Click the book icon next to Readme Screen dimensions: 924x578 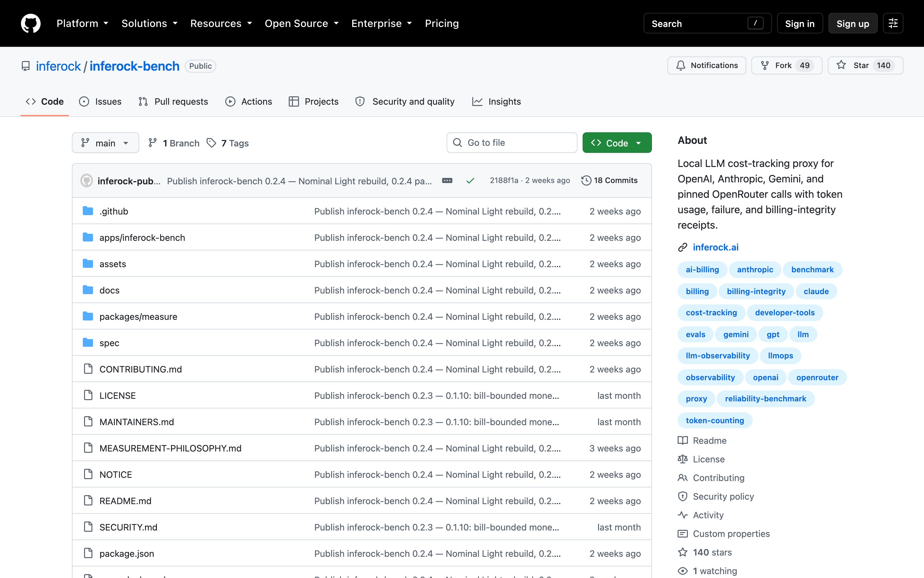(x=683, y=440)
